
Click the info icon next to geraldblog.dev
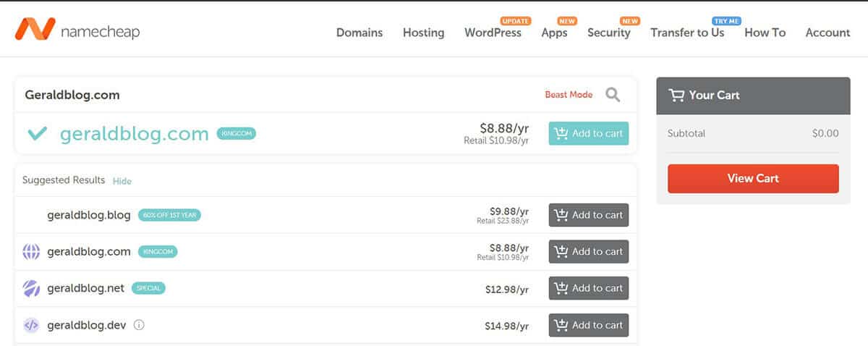click(140, 325)
